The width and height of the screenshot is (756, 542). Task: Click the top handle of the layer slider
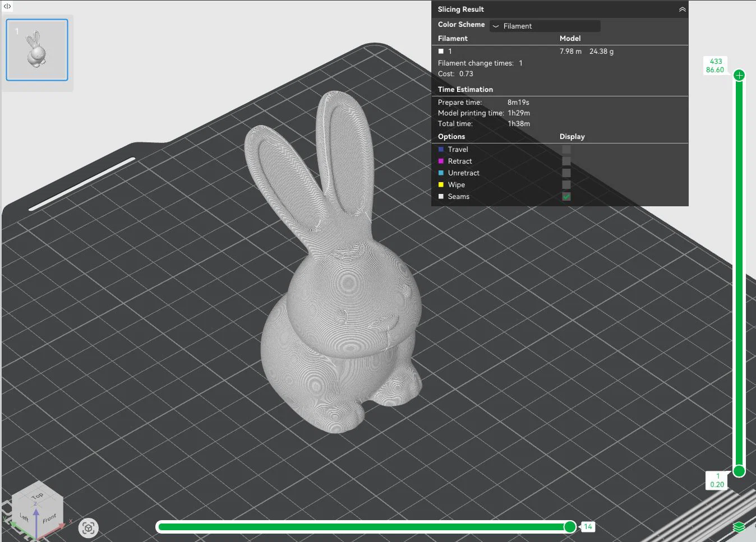(739, 75)
